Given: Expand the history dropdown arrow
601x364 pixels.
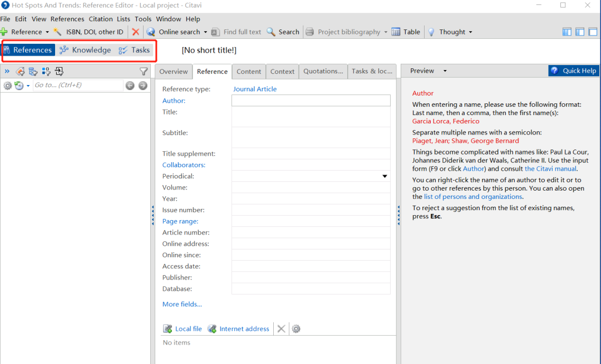Looking at the screenshot, I should pos(28,86).
